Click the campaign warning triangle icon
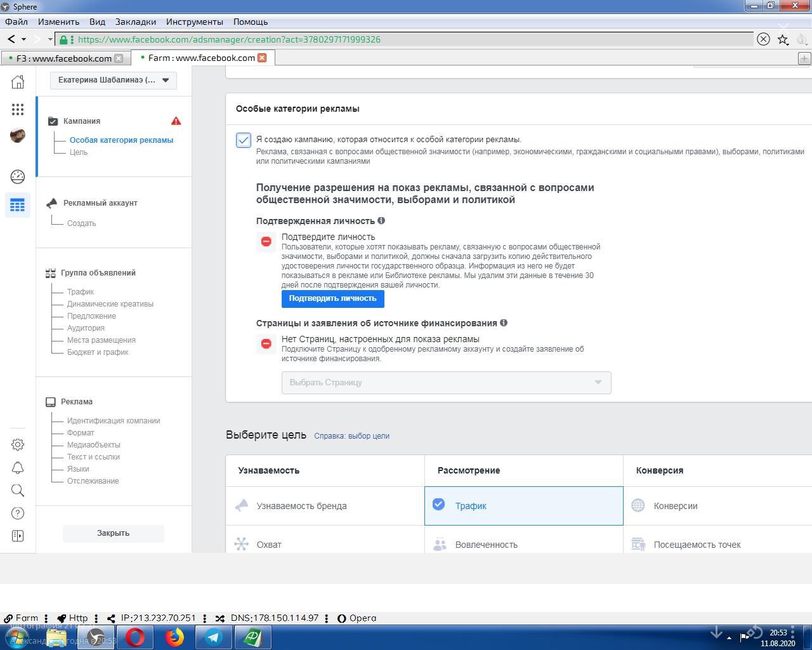 click(x=176, y=121)
